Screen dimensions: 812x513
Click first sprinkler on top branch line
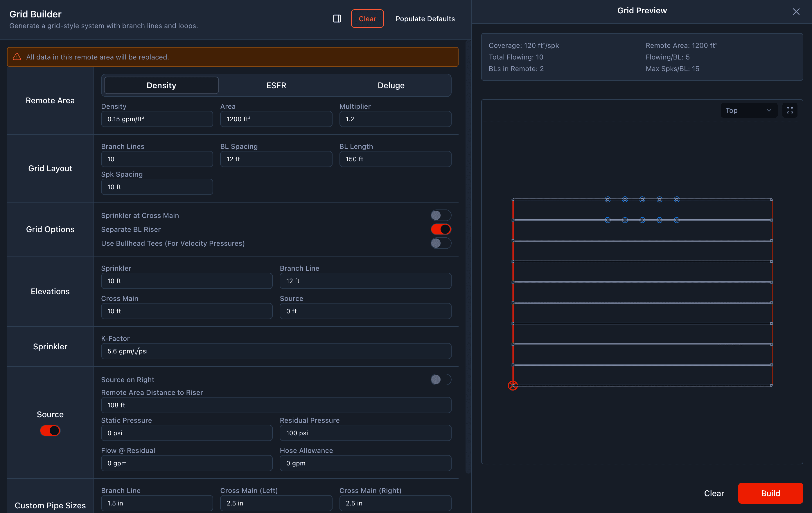click(x=607, y=199)
